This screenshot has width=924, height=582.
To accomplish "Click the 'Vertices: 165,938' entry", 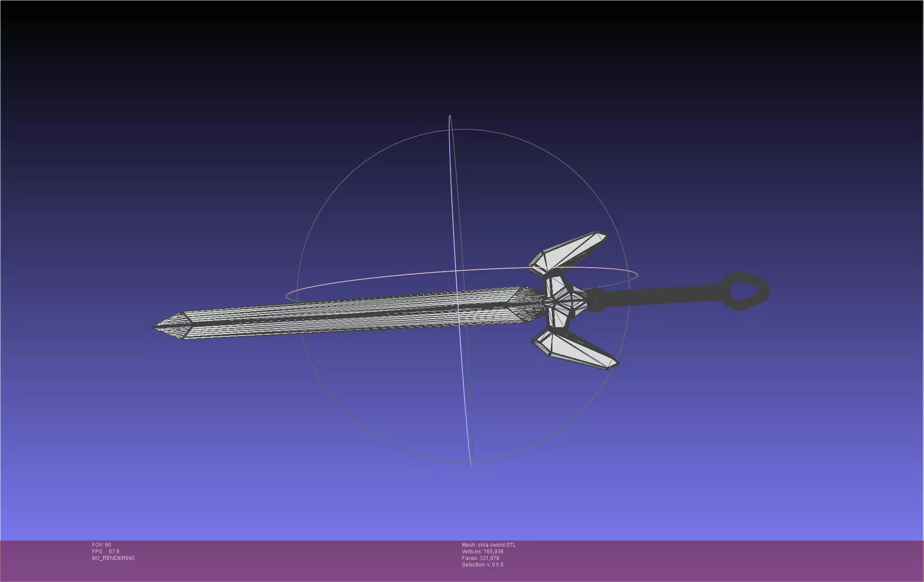I will click(482, 552).
